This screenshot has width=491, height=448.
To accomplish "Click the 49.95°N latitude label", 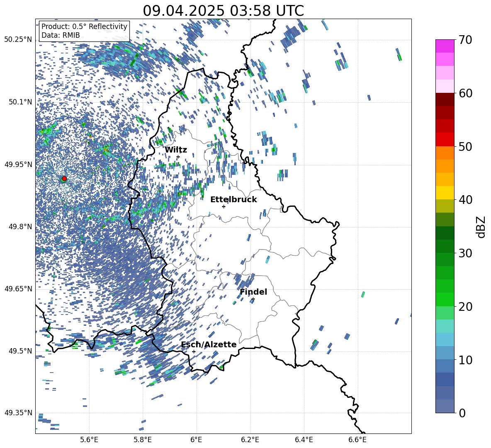I will (18, 164).
